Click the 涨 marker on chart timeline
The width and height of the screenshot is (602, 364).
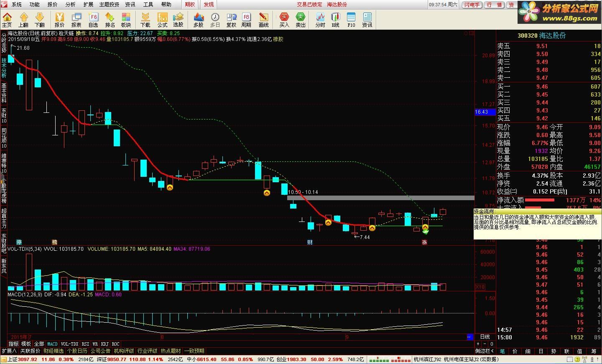[424, 242]
